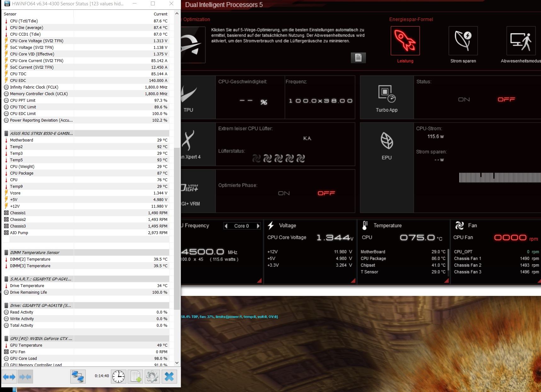Screen dimensions: 541x392
Task: Click the Temperature thermometer icon
Action: point(365,226)
